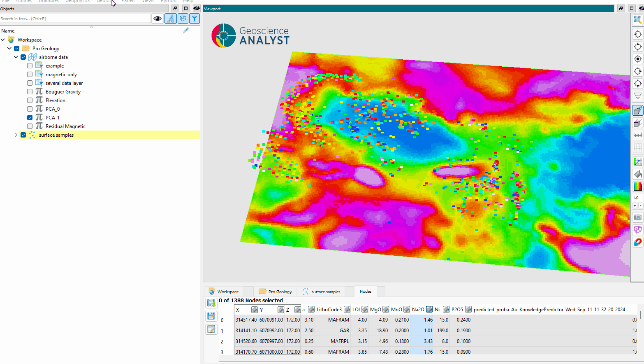
Task: Switch to the Workspace tab
Action: [x=224, y=292]
